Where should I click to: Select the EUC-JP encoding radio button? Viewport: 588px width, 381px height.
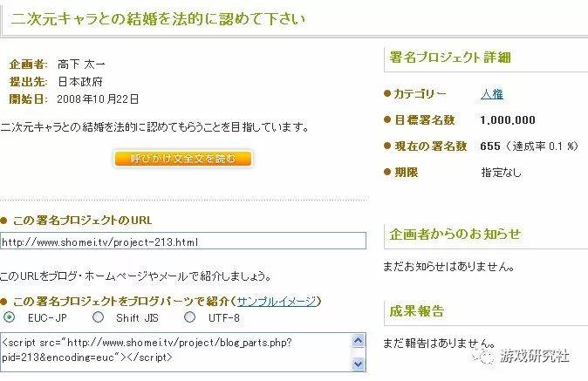pyautogui.click(x=9, y=317)
